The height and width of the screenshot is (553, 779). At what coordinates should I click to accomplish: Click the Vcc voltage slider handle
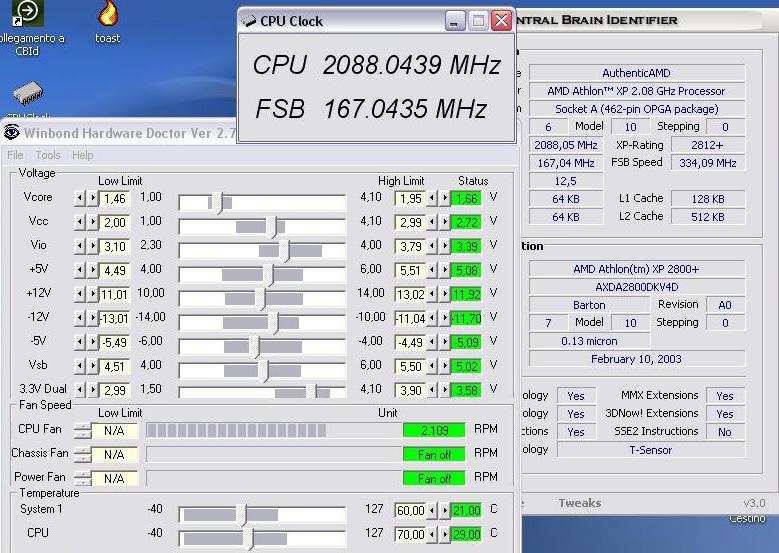(271, 227)
